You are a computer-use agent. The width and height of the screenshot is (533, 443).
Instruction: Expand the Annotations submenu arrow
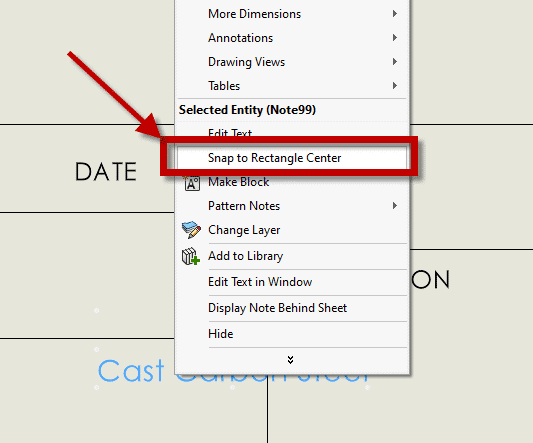pyautogui.click(x=395, y=37)
